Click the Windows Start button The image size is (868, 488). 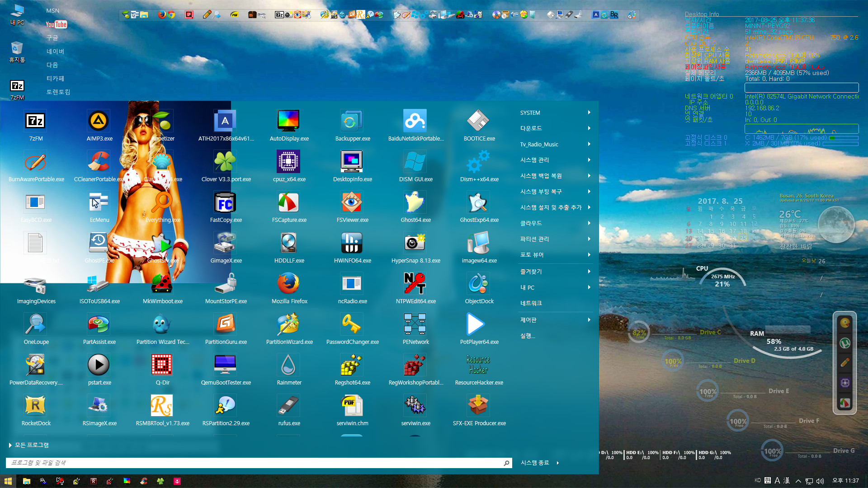(x=8, y=481)
